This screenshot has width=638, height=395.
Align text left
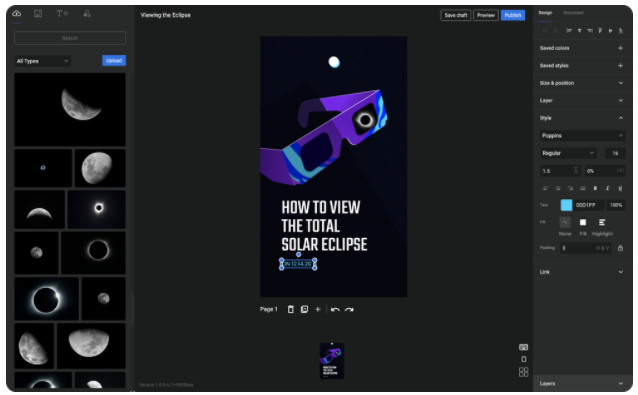tap(546, 188)
